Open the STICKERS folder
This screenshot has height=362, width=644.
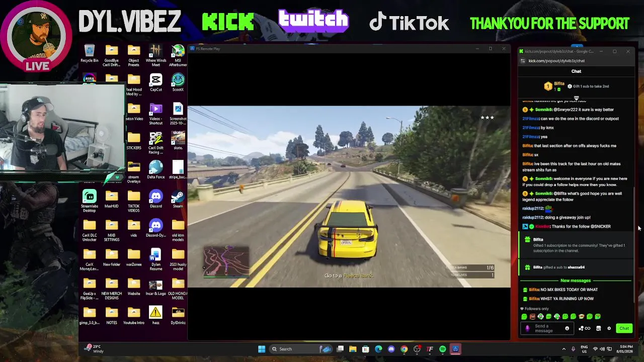134,140
